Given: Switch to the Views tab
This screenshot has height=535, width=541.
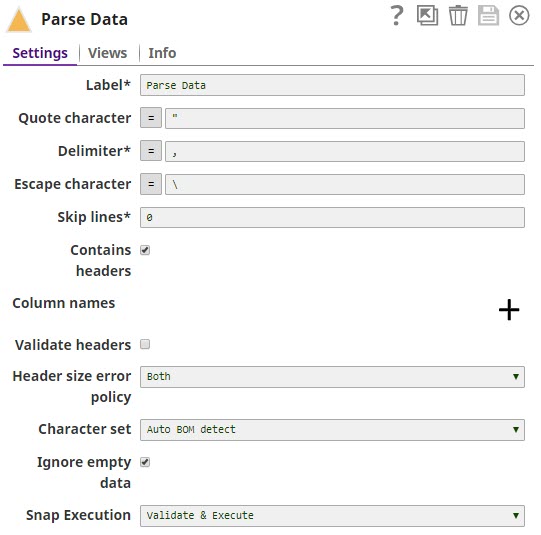Looking at the screenshot, I should [108, 53].
